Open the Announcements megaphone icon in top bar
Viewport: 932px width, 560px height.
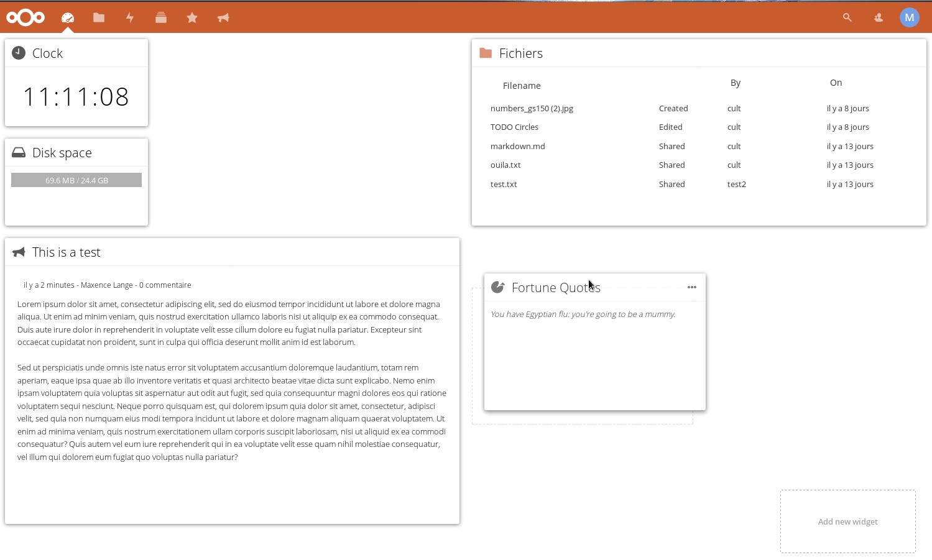[223, 17]
